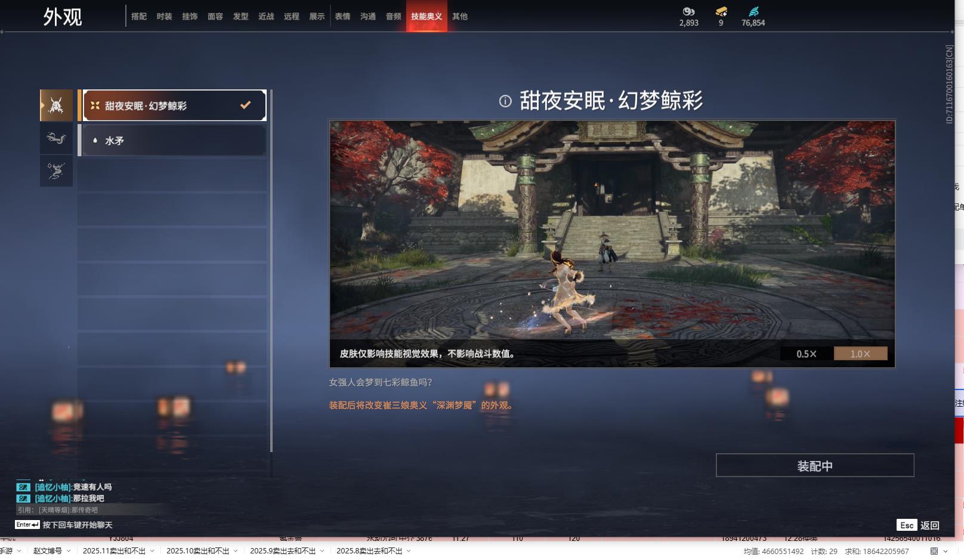Open dropdown arrow of 赵文博号 sheet tab
The image size is (964, 560).
[69, 551]
